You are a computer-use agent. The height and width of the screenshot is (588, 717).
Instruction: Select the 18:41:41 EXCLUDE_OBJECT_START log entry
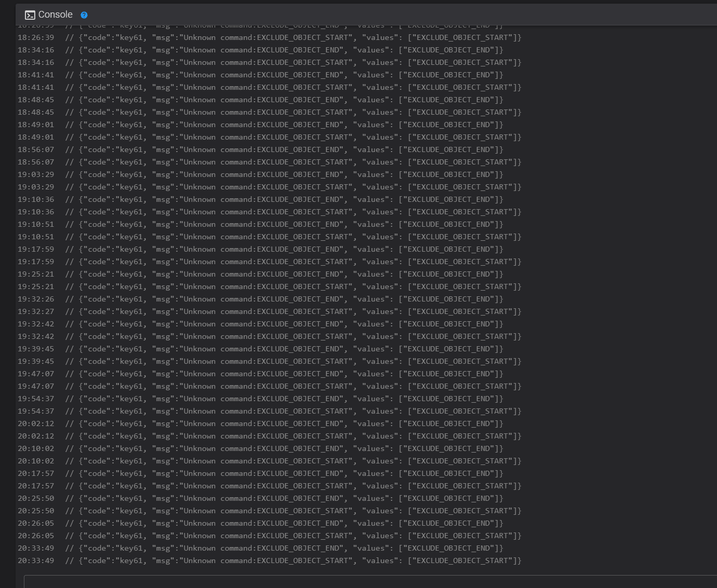pos(269,87)
